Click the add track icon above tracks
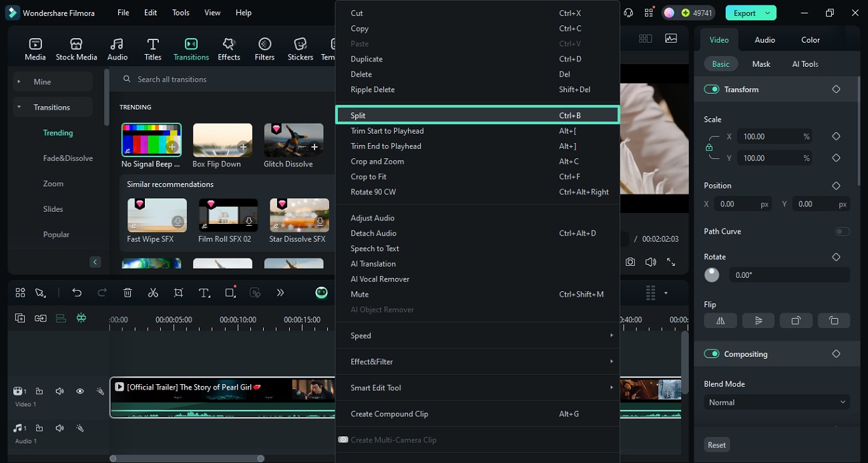This screenshot has width=868, height=463. pos(20,319)
